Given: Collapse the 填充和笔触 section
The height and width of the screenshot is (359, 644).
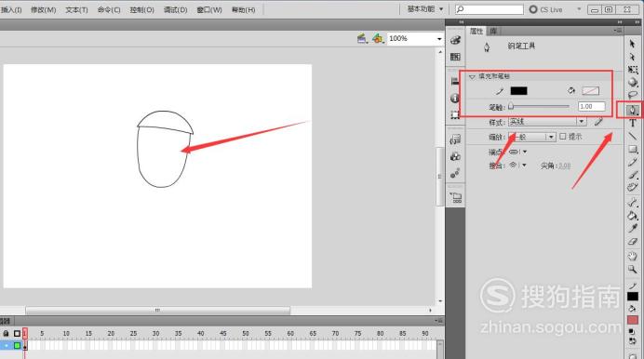Looking at the screenshot, I should pyautogui.click(x=472, y=76).
